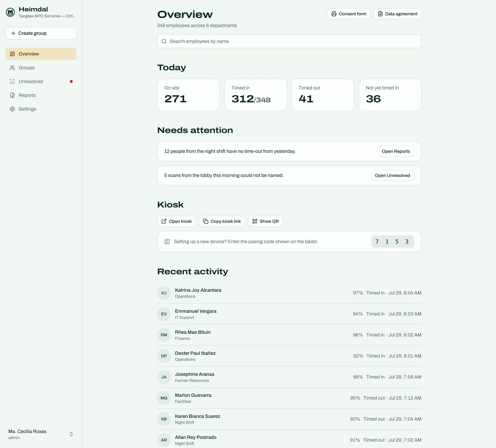Click the 'Timed out · Jul 29, 7:12 AM' entry
Image resolution: width=496 pixels, height=448 pixels.
(x=392, y=398)
